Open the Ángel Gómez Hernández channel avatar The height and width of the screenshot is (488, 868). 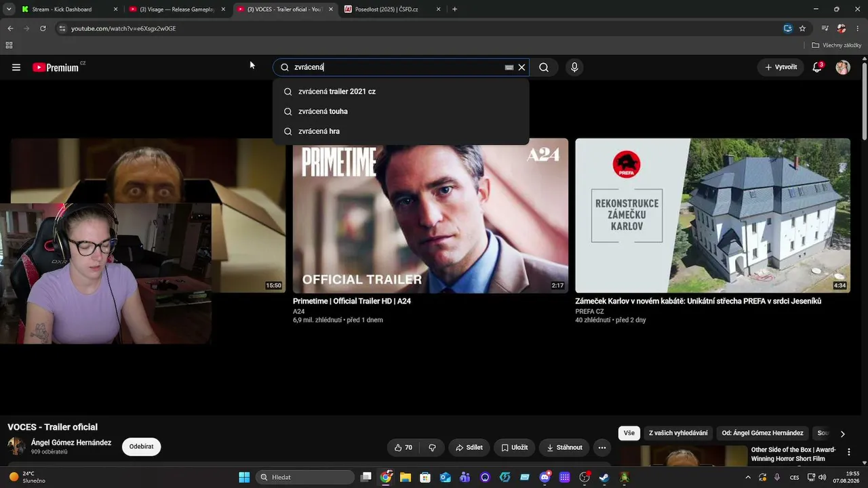pyautogui.click(x=16, y=446)
